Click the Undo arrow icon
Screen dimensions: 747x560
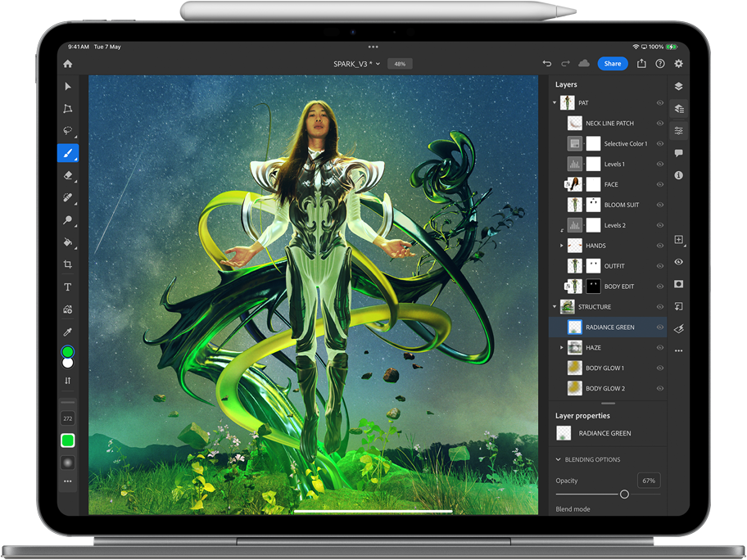(547, 64)
